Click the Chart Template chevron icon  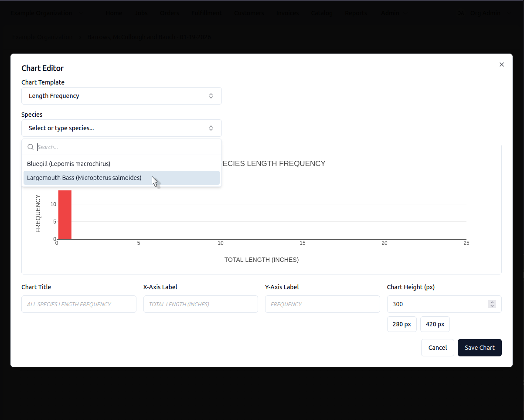pos(211,96)
